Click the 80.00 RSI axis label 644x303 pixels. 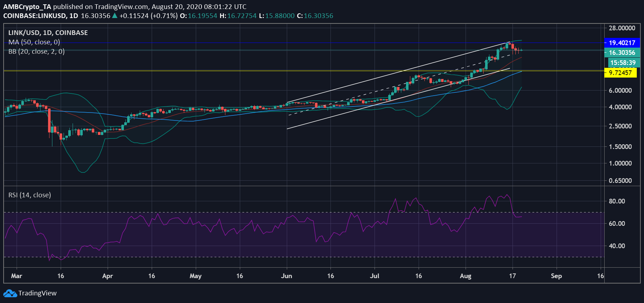coord(617,201)
